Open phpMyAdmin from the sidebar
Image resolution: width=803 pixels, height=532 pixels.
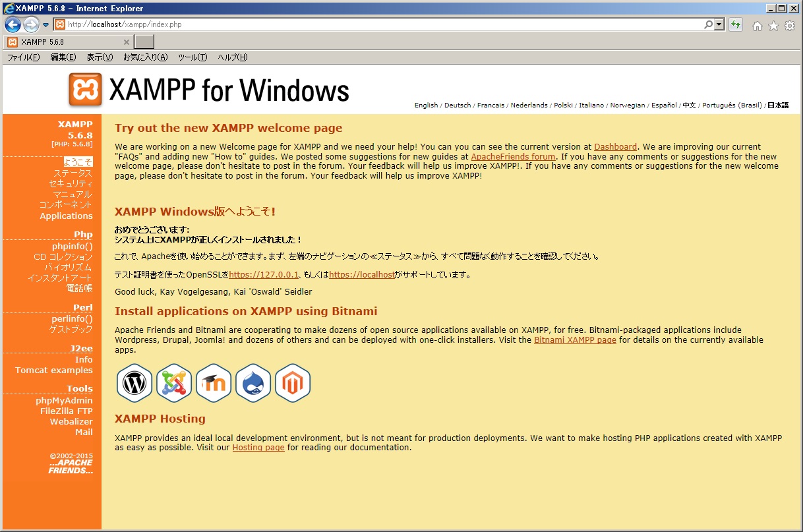[x=64, y=400]
